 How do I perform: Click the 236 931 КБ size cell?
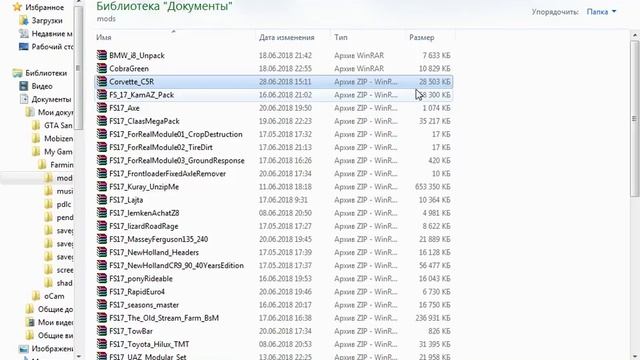(433, 318)
